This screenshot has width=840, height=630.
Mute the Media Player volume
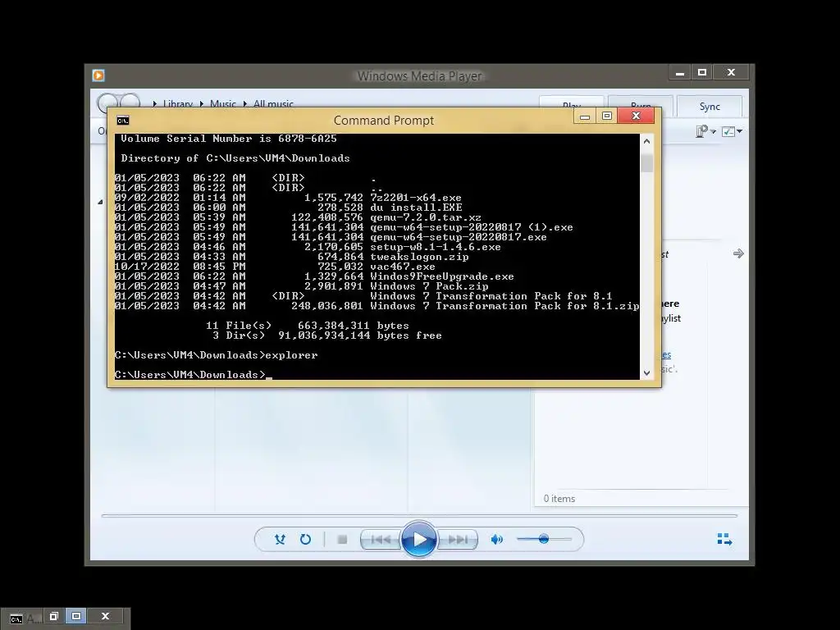pos(496,540)
